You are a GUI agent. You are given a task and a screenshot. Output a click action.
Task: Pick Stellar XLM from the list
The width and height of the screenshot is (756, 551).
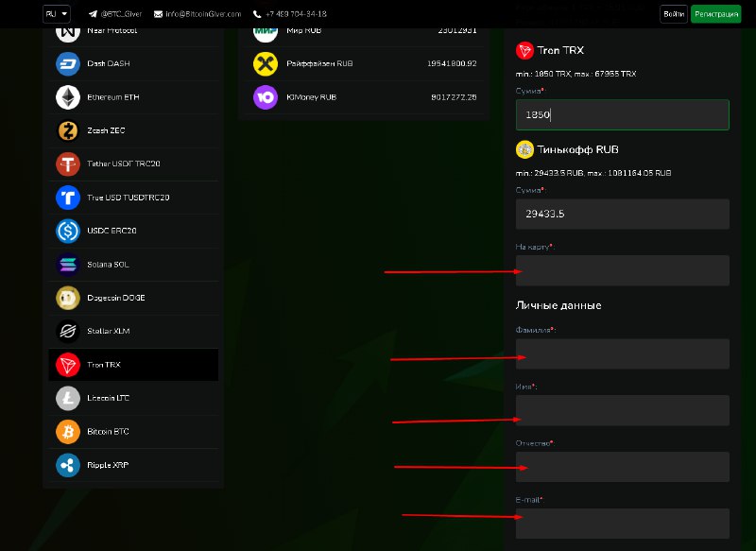click(133, 331)
